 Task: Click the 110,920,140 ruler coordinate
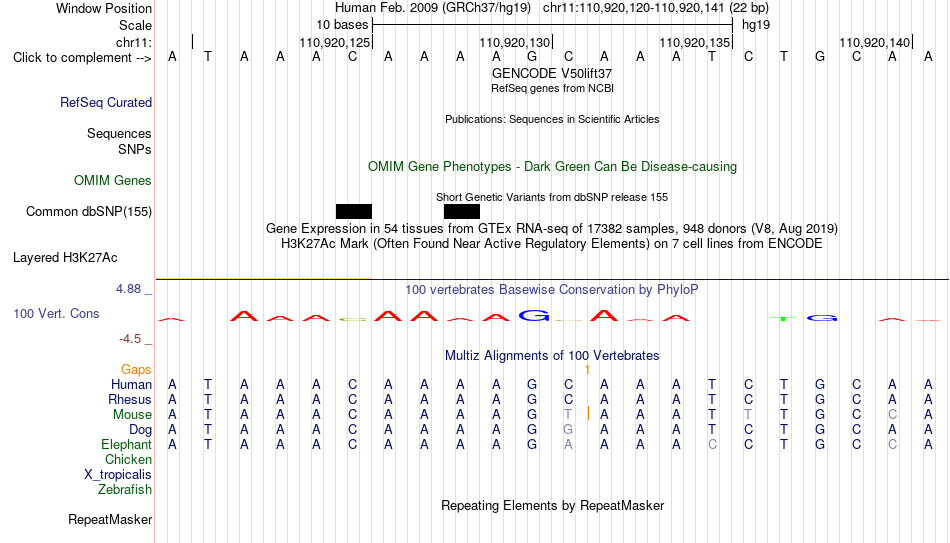click(874, 42)
